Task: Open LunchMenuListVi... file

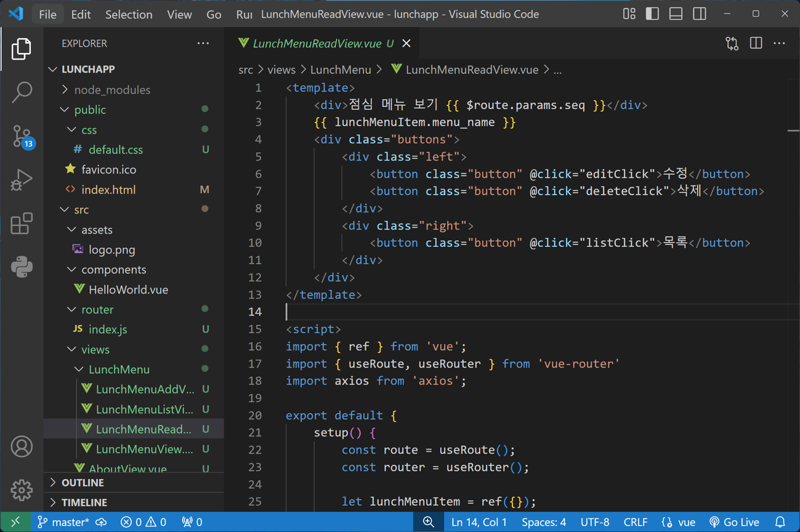Action: point(134,409)
